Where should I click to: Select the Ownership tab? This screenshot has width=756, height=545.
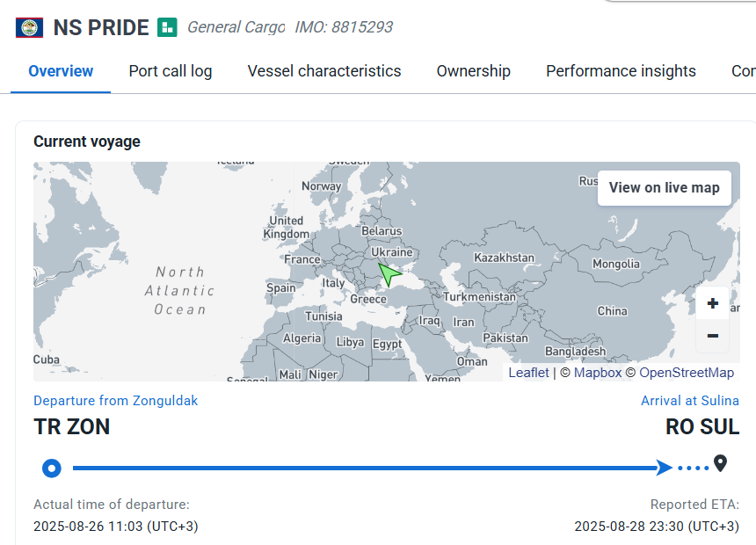click(x=473, y=71)
